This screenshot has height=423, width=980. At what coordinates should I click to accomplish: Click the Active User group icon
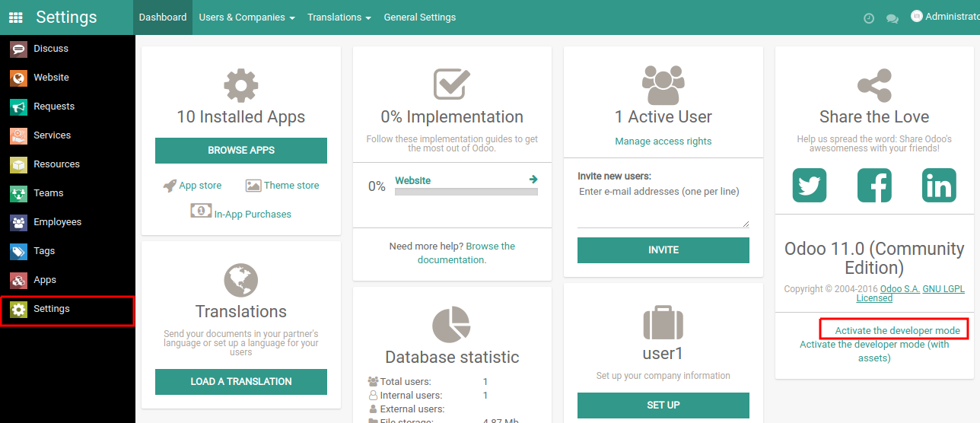[663, 85]
